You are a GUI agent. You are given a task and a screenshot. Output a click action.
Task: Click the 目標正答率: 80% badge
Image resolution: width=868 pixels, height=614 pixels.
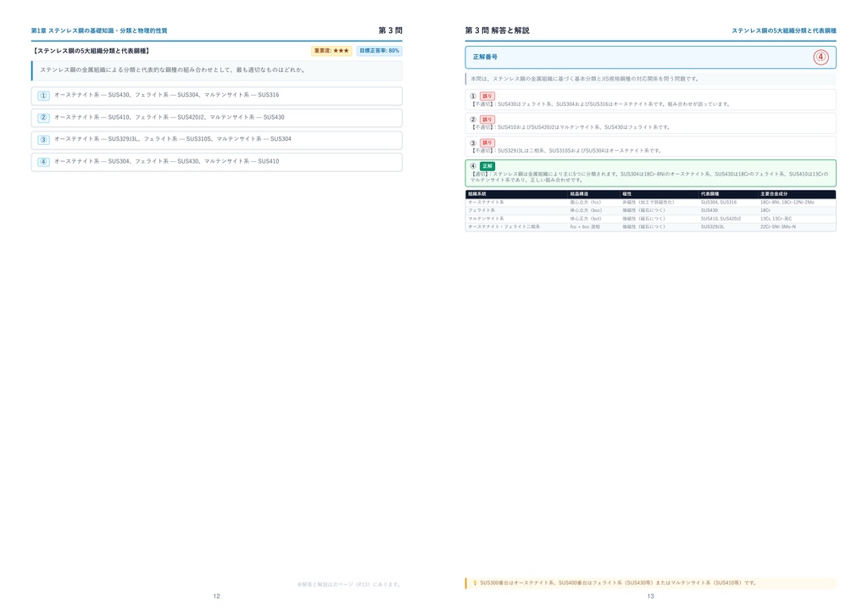[379, 51]
